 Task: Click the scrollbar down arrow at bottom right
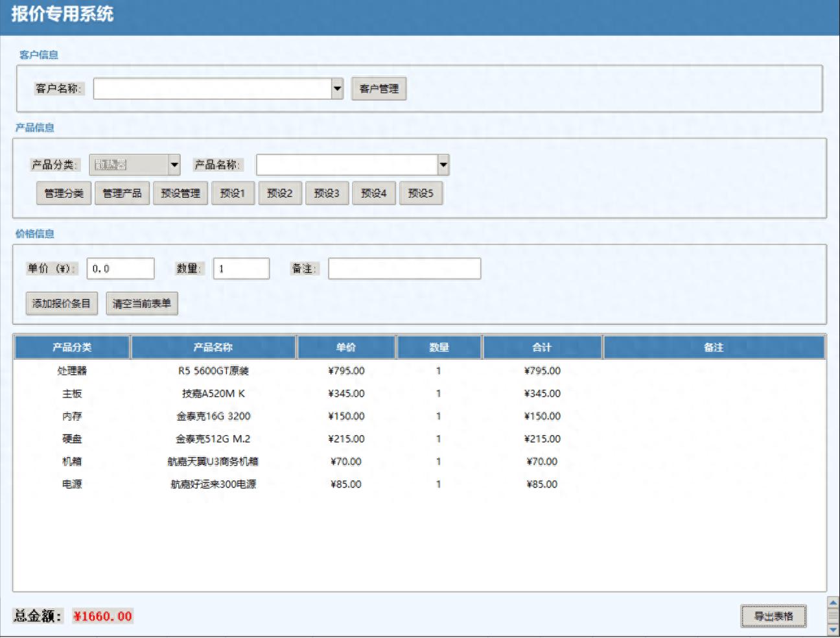click(x=834, y=628)
